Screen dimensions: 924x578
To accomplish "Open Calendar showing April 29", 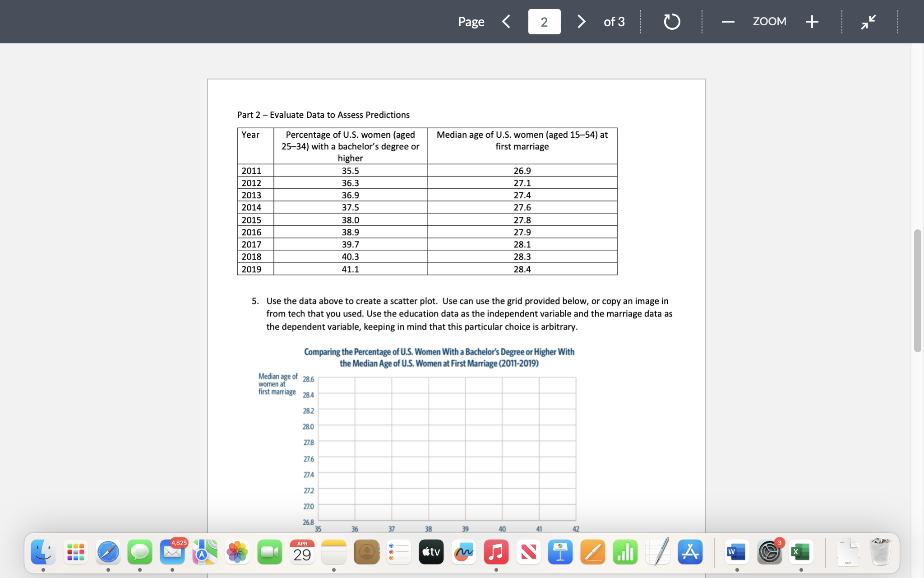I will pyautogui.click(x=301, y=551).
